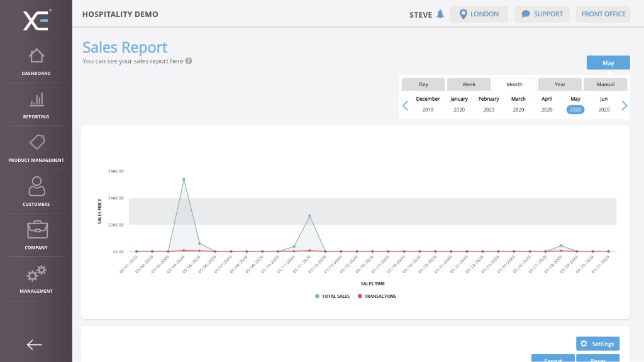Show previous months with left chevron
Viewport: 644px width, 362px height.
pos(405,105)
